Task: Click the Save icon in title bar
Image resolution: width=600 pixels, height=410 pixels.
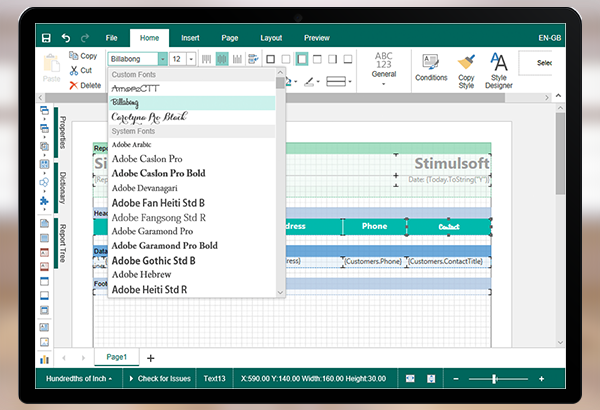Action: pos(46,38)
